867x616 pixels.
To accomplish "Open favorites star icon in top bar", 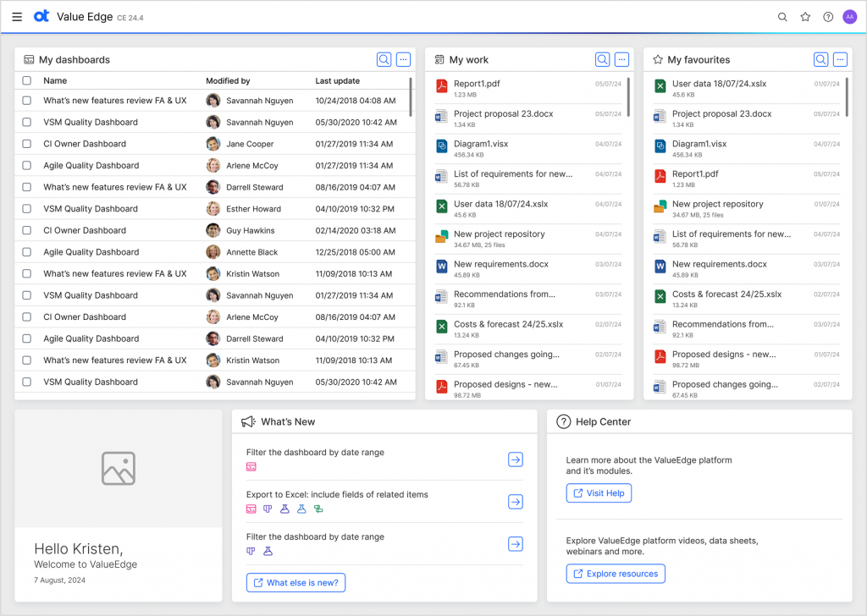I will coord(805,17).
